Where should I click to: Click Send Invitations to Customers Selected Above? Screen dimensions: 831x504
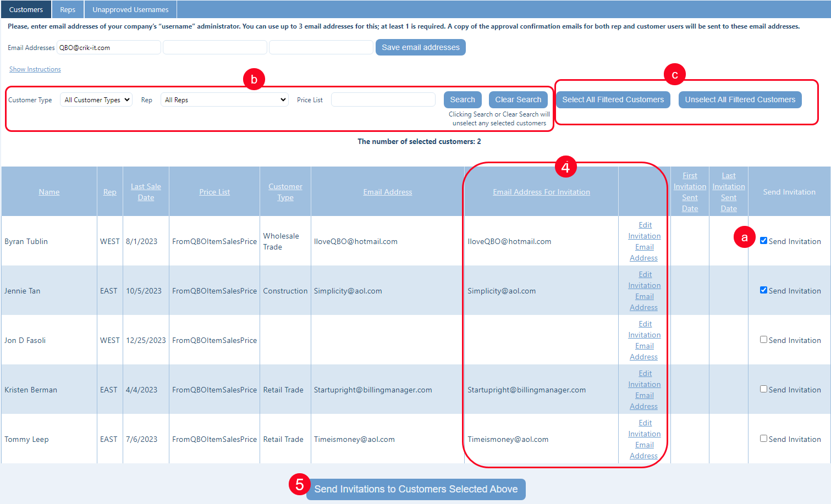(x=416, y=489)
